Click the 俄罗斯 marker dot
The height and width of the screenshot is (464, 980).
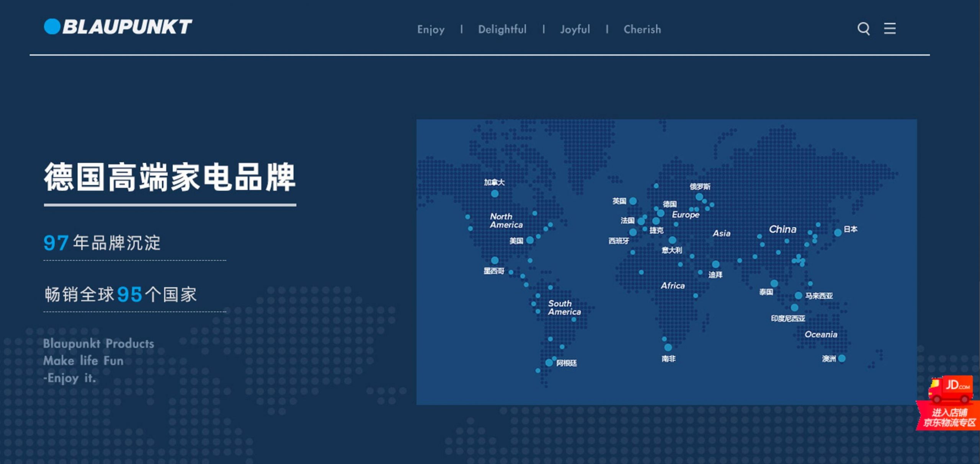coord(699,197)
